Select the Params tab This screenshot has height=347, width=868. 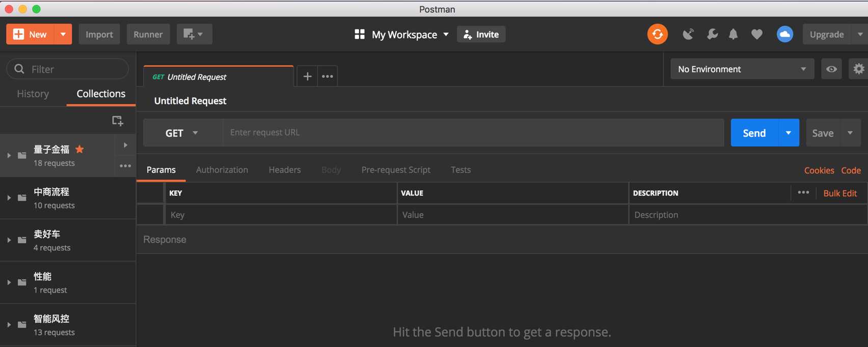click(x=161, y=170)
